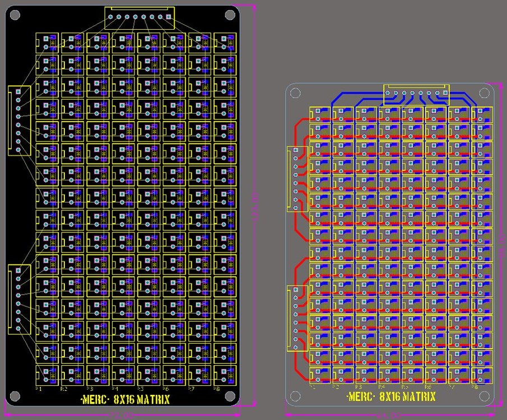The image size is (507, 420).
Task: Click the square pin 1 pad of the routed board's top header
Action: tap(445, 93)
